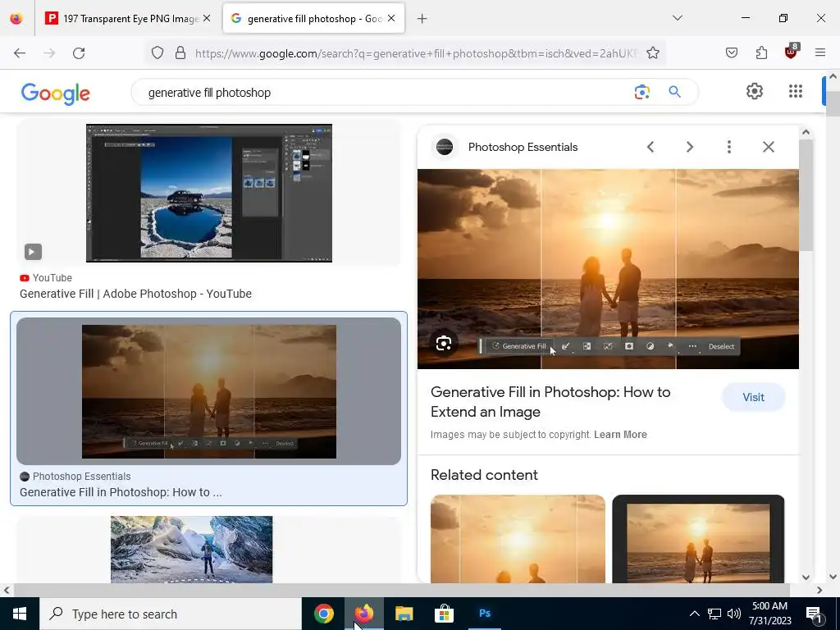Show next image in preview panel

pyautogui.click(x=690, y=147)
